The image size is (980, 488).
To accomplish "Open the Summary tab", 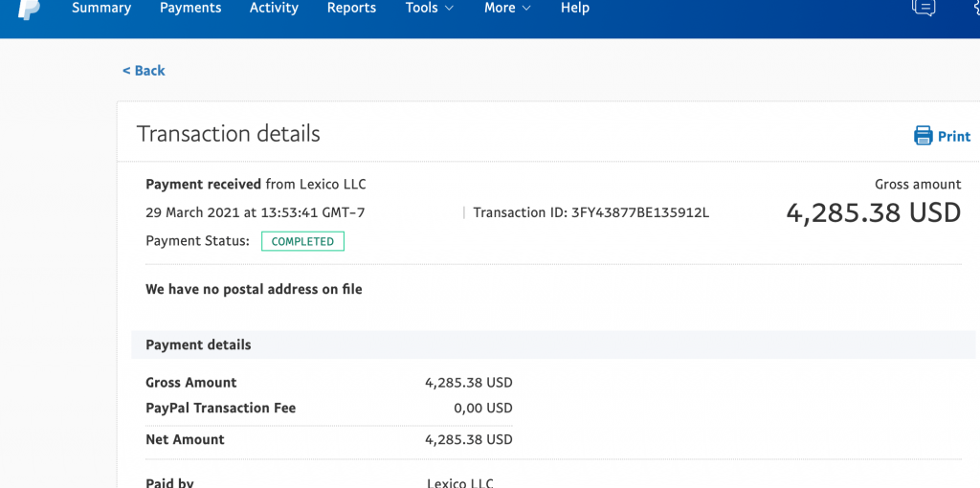I will coord(101,8).
